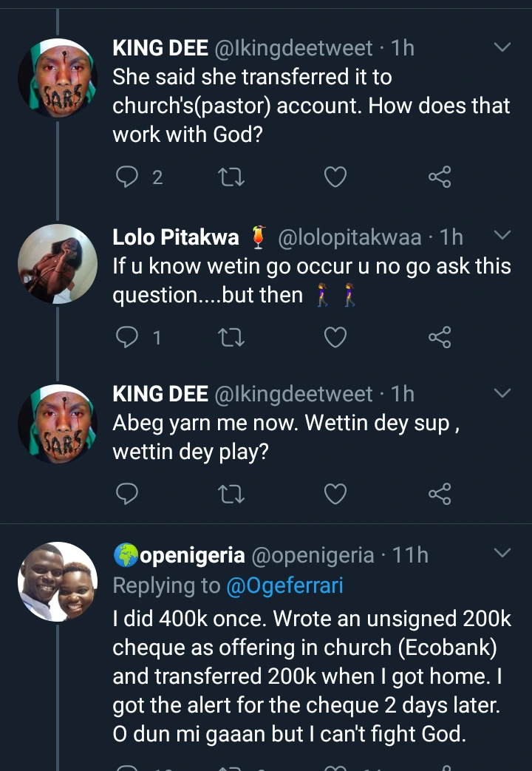532x771 pixels.
Task: Retweet the 'Abeg yarn me now' tweet
Action: [x=232, y=494]
